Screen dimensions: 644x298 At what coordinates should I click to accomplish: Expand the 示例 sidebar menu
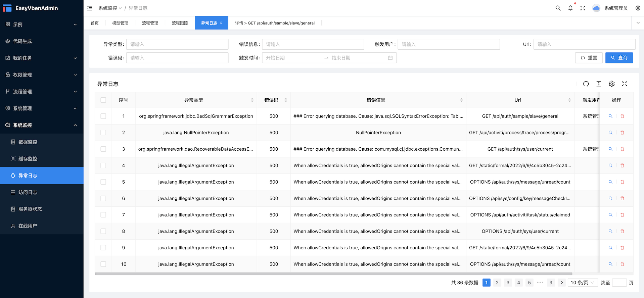coord(42,24)
